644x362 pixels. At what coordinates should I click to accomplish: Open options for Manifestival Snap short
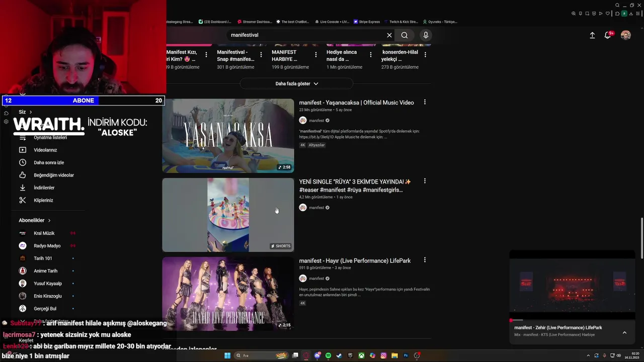tap(261, 55)
